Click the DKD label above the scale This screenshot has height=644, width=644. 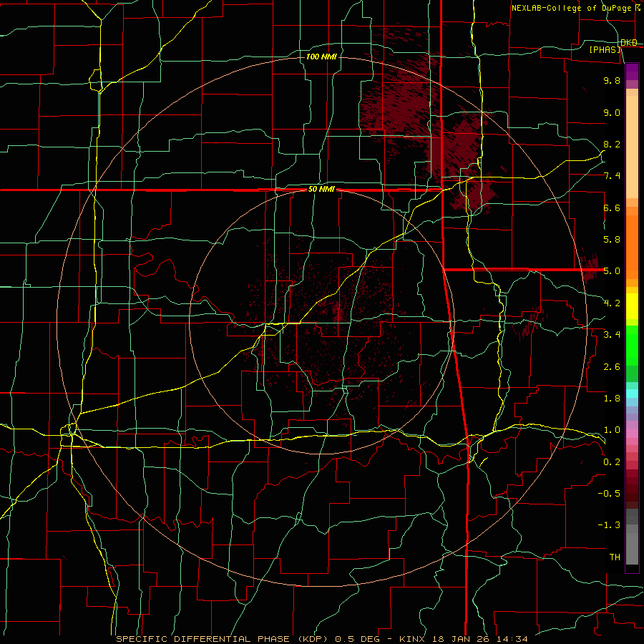(629, 43)
